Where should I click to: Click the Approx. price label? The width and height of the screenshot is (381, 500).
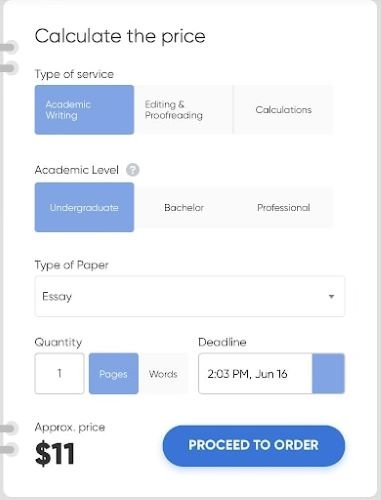(70, 427)
